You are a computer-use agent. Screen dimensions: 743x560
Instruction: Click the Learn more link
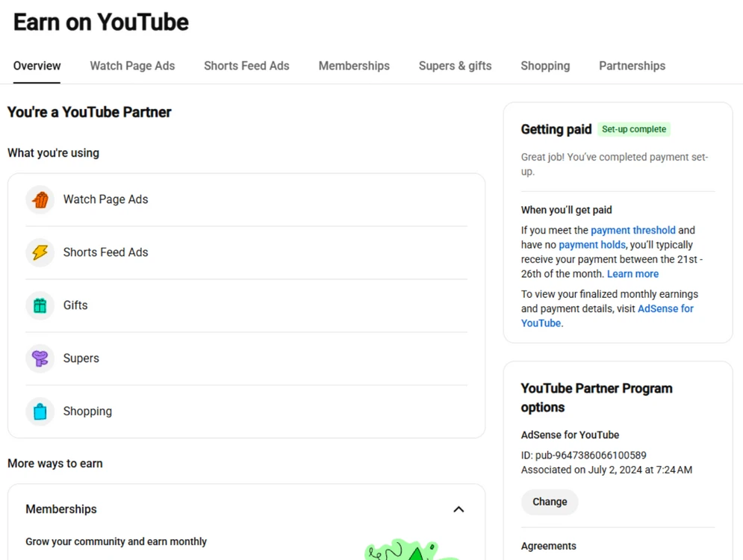(632, 274)
